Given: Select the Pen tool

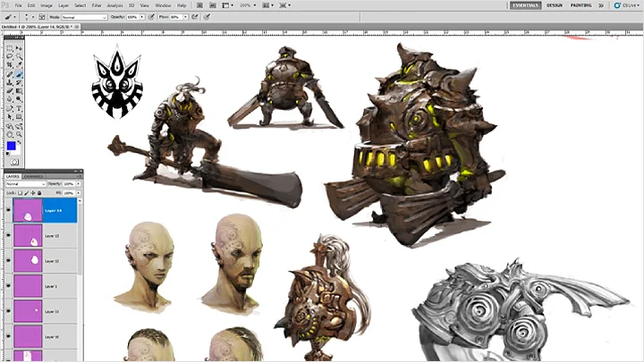Looking at the screenshot, I should [10, 108].
